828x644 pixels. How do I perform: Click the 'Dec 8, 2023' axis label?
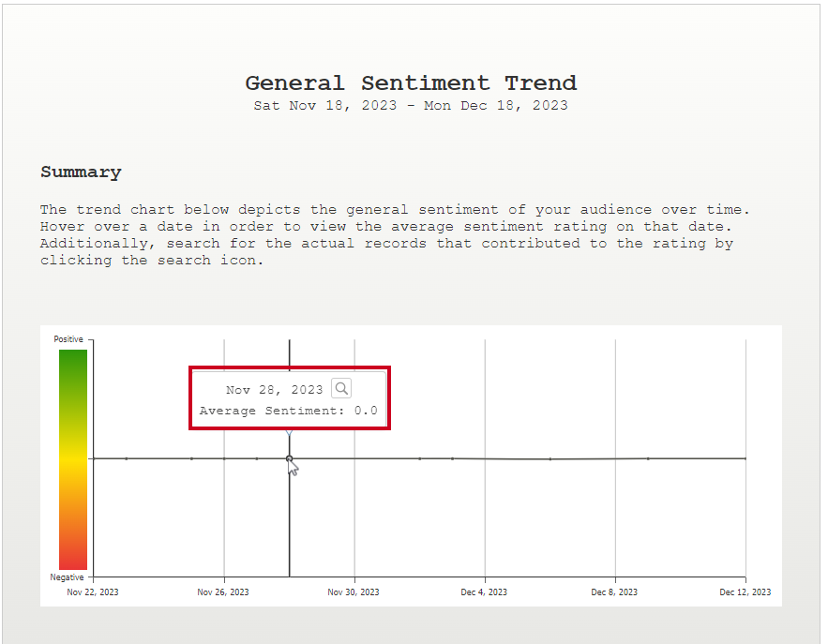[x=614, y=592]
